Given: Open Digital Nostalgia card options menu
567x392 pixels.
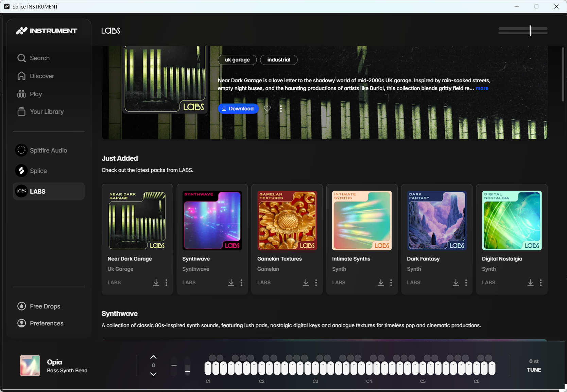Looking at the screenshot, I should [541, 283].
